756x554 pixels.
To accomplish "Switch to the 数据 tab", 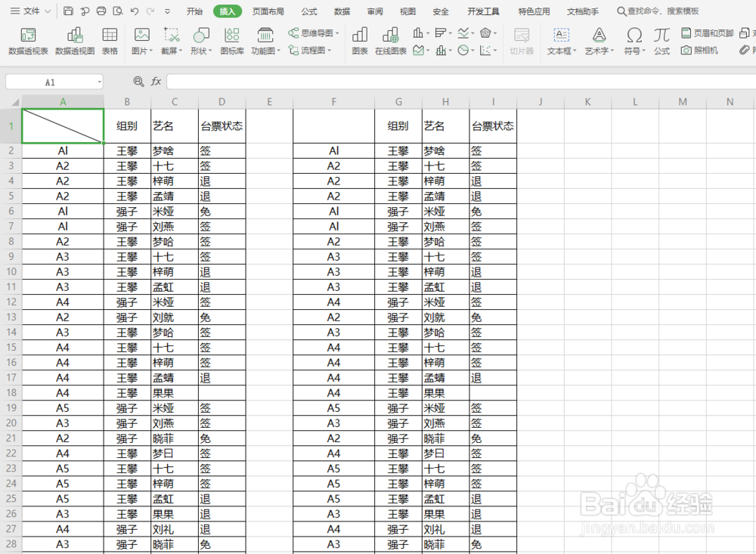I will pyautogui.click(x=342, y=11).
